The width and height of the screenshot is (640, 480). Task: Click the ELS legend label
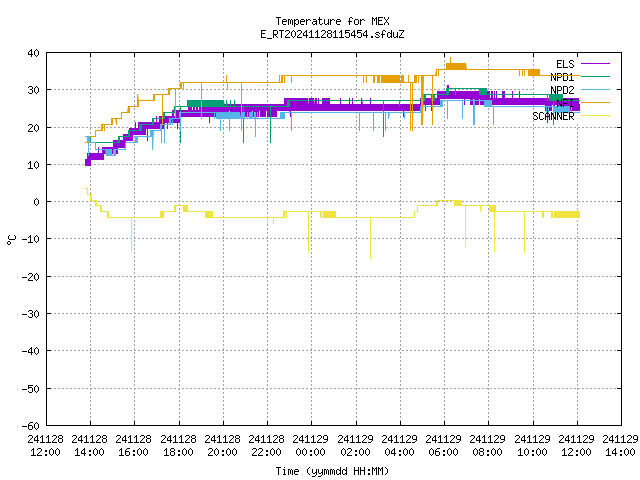click(565, 64)
